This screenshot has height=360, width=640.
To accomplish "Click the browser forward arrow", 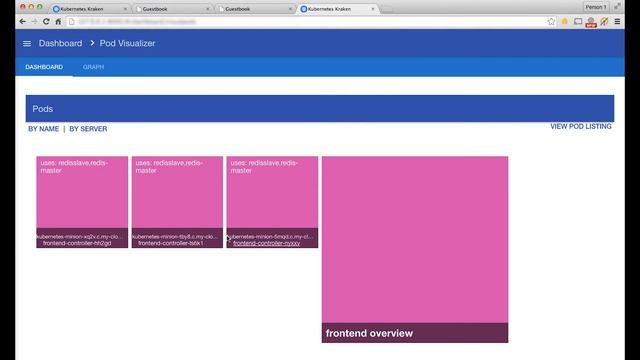I will click(34, 22).
